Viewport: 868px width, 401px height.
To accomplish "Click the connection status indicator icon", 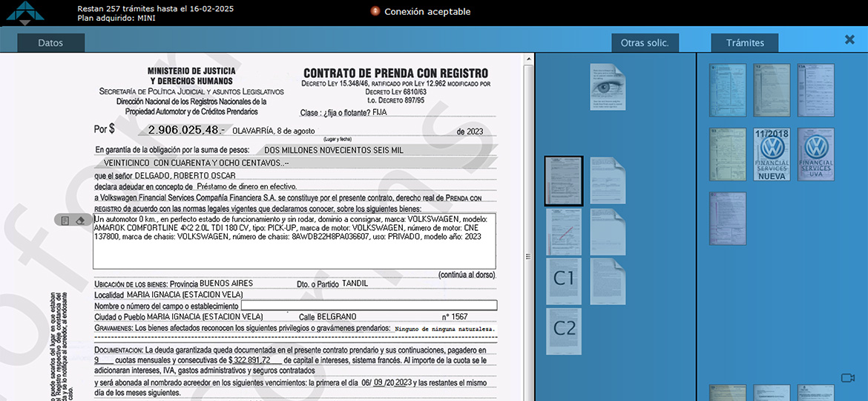I will click(x=375, y=11).
